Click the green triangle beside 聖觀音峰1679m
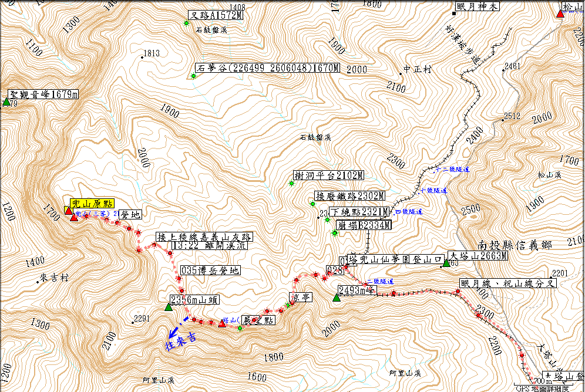Screen dimensions: 585x392 coord(6,102)
